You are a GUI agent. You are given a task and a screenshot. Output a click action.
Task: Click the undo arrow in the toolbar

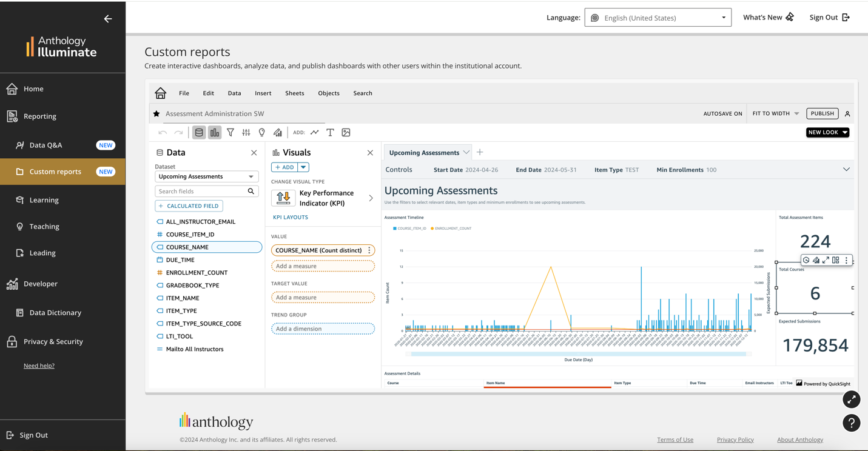click(163, 132)
